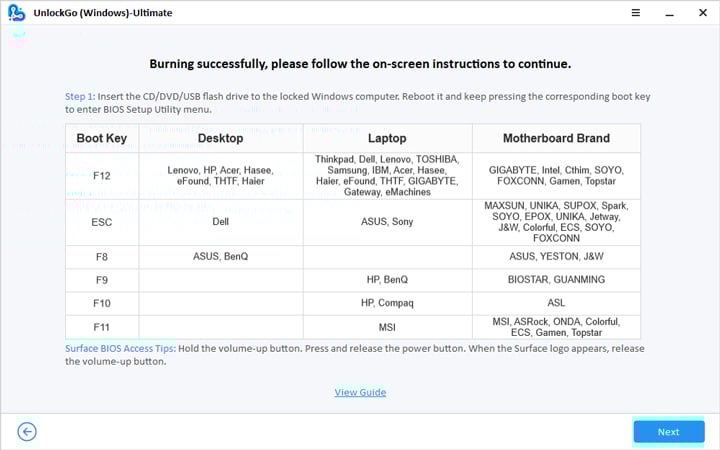
Task: Select the F9 boot key cell
Action: tap(102, 280)
